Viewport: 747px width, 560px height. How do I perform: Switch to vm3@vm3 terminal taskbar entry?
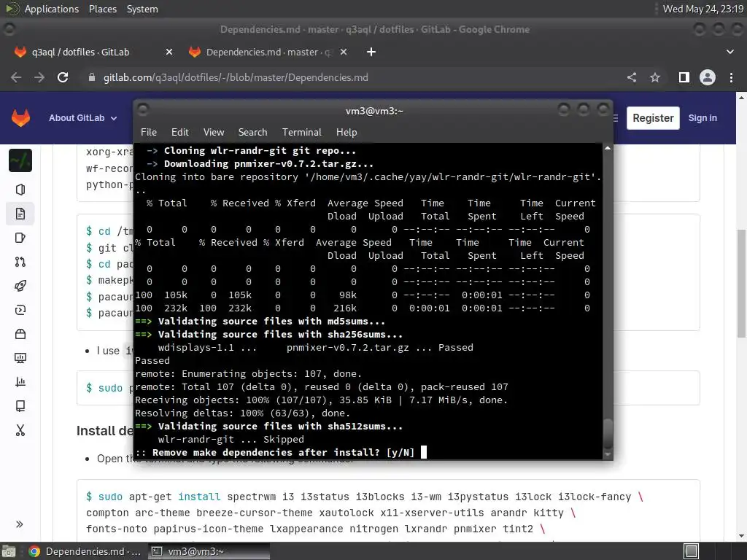coord(209,551)
